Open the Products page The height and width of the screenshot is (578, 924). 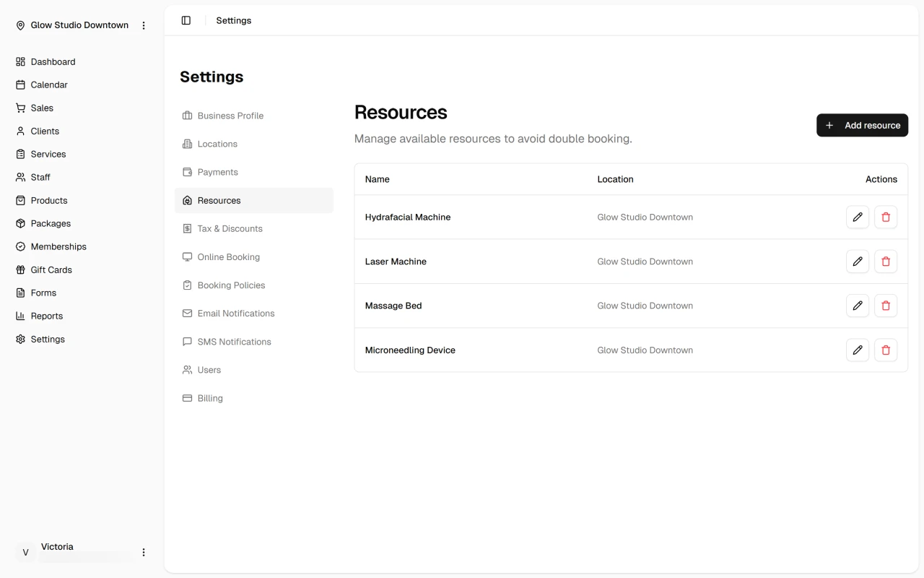click(x=82, y=200)
